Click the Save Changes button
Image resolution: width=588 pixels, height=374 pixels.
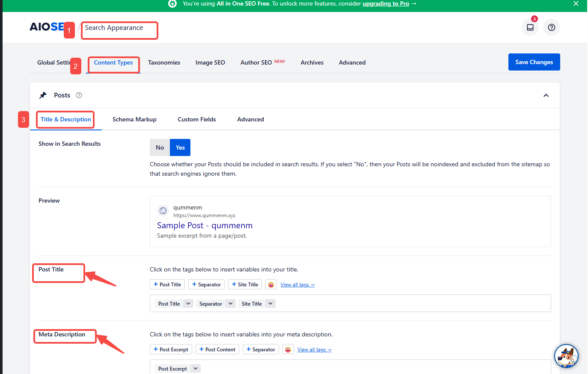point(534,62)
